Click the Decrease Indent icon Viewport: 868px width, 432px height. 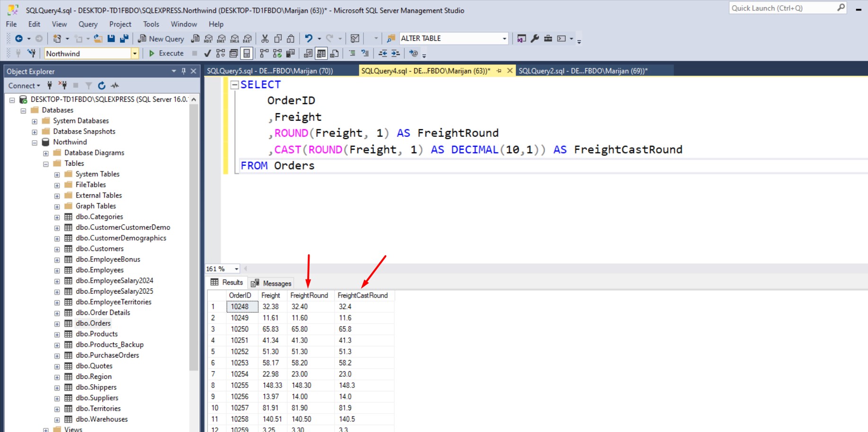pyautogui.click(x=383, y=54)
